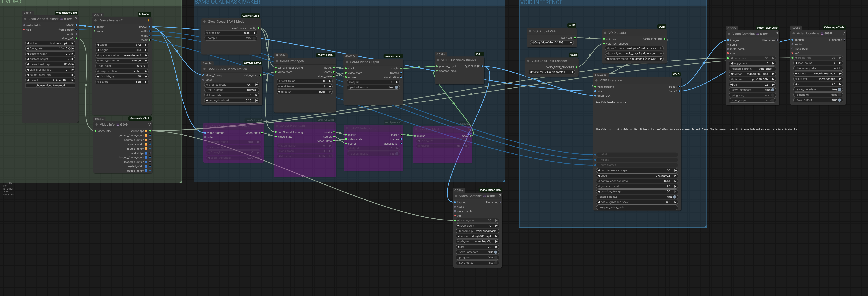Image resolution: width=868 pixels, height=296 pixels.
Task: Open prompt_mode dropdown on SAM3 Video Segmentation
Action: [232, 85]
